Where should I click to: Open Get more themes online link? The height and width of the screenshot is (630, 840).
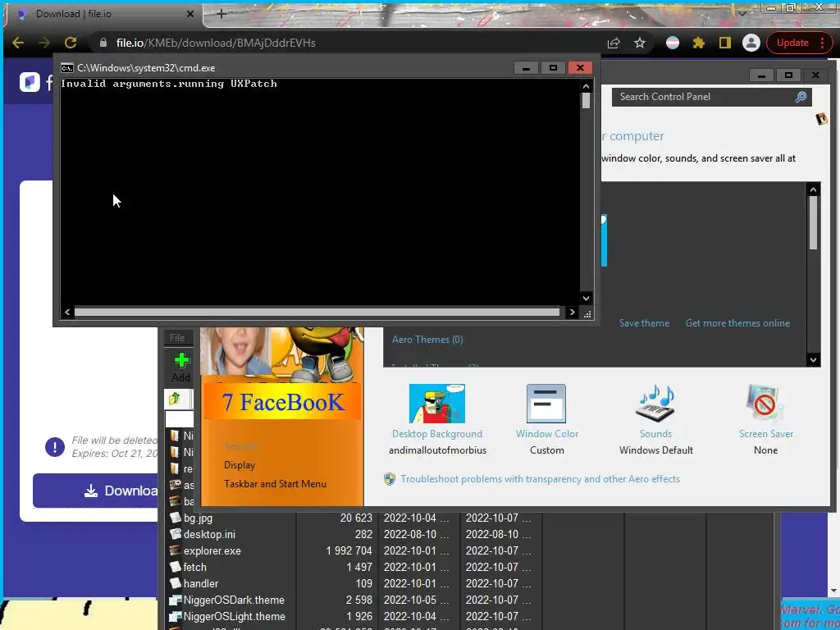tap(737, 323)
